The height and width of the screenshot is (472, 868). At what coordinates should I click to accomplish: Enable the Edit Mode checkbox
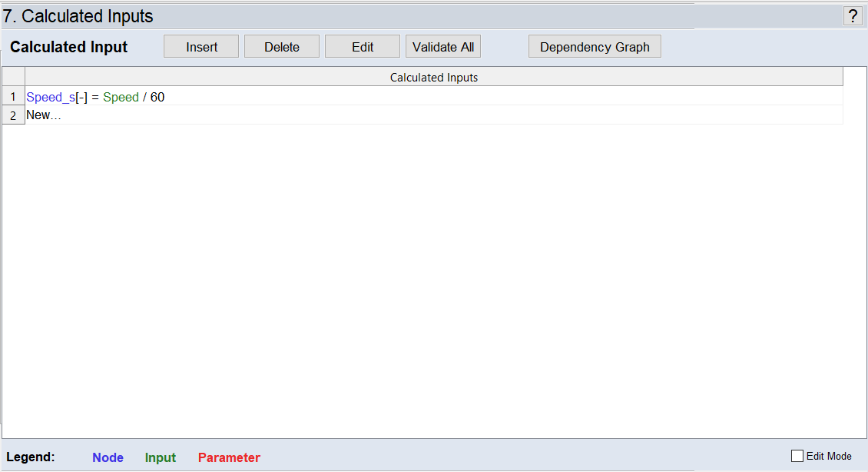(797, 456)
